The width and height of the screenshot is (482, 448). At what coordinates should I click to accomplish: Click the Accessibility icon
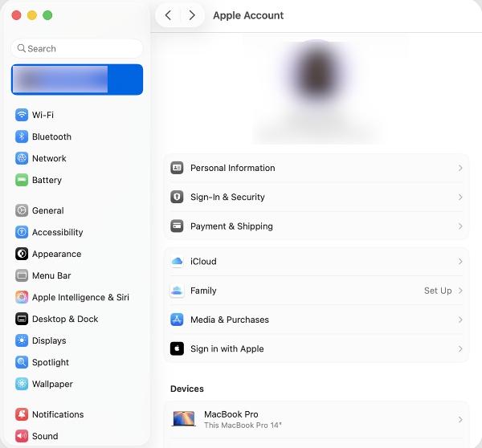(x=22, y=232)
